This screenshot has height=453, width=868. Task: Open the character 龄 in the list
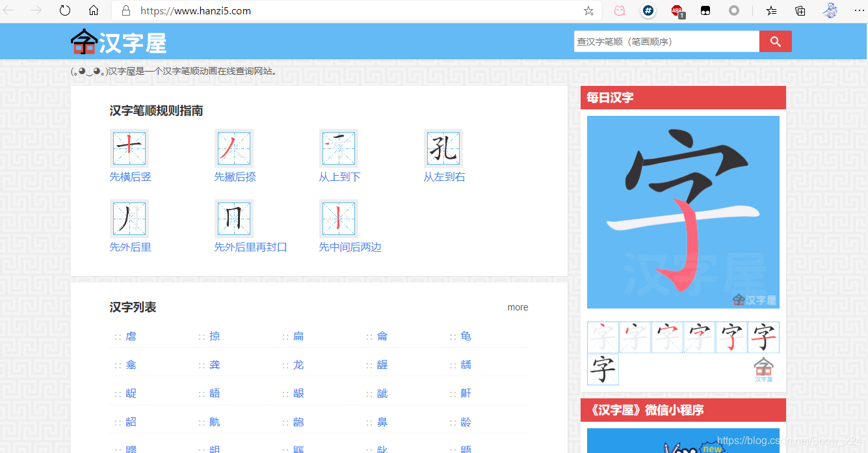tap(466, 422)
